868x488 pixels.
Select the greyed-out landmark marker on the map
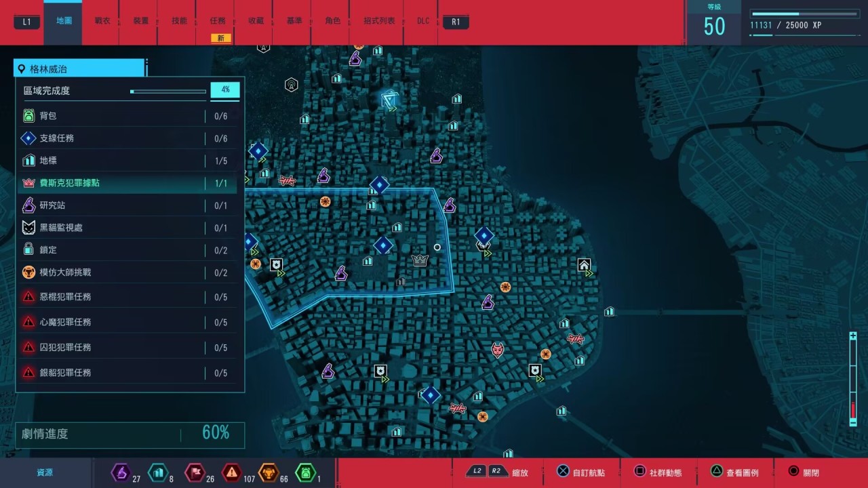pos(401,281)
